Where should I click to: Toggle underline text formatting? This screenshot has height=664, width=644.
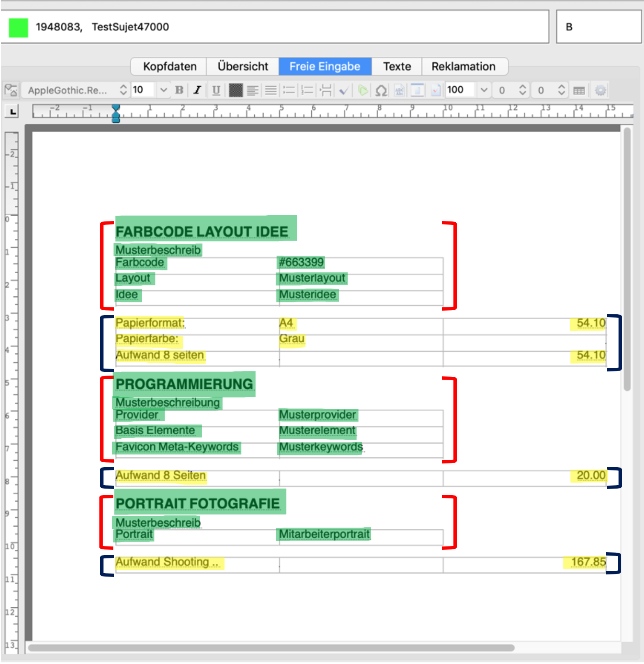[216, 90]
